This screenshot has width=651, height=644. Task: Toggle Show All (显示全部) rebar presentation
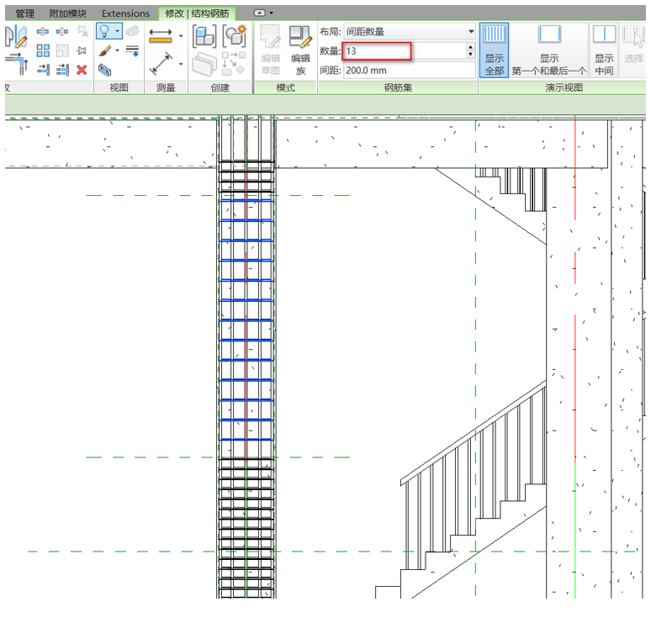click(495, 50)
